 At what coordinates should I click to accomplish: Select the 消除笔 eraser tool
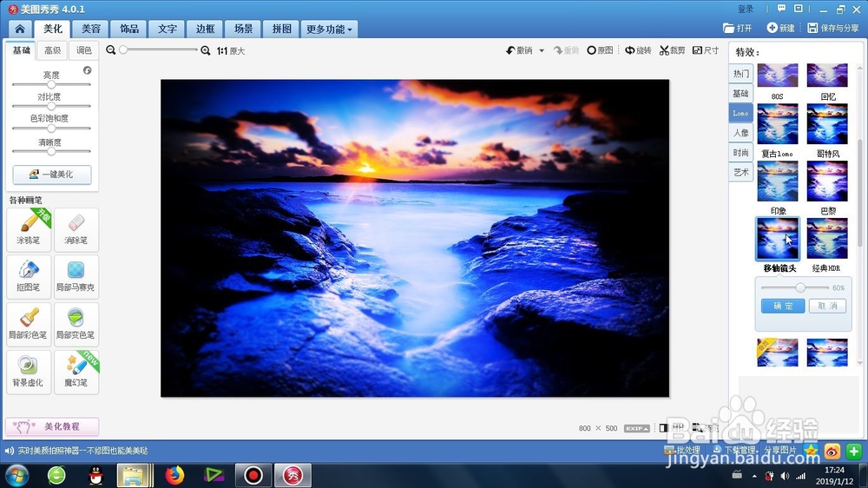76,229
